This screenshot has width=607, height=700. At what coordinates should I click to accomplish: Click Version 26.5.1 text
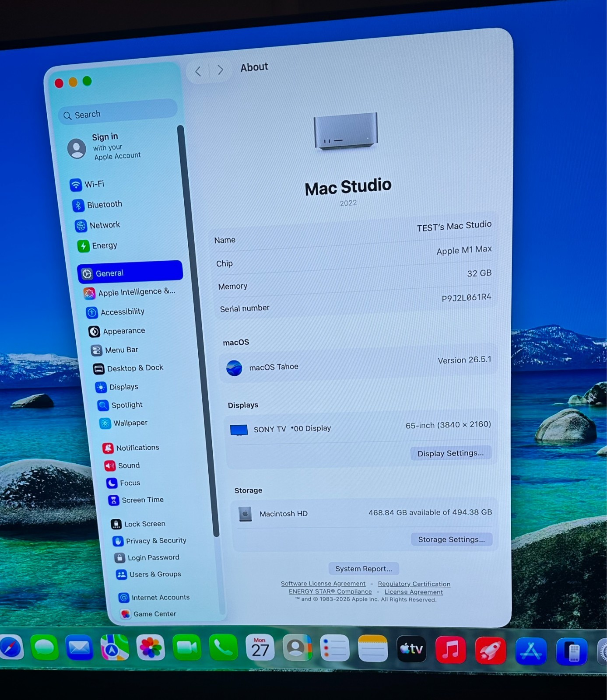pyautogui.click(x=464, y=360)
